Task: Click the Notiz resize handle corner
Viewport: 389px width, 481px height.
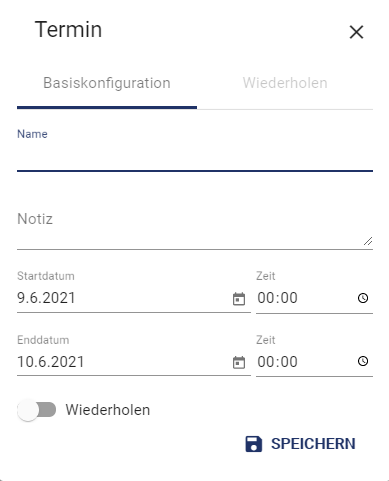Action: pyautogui.click(x=368, y=241)
